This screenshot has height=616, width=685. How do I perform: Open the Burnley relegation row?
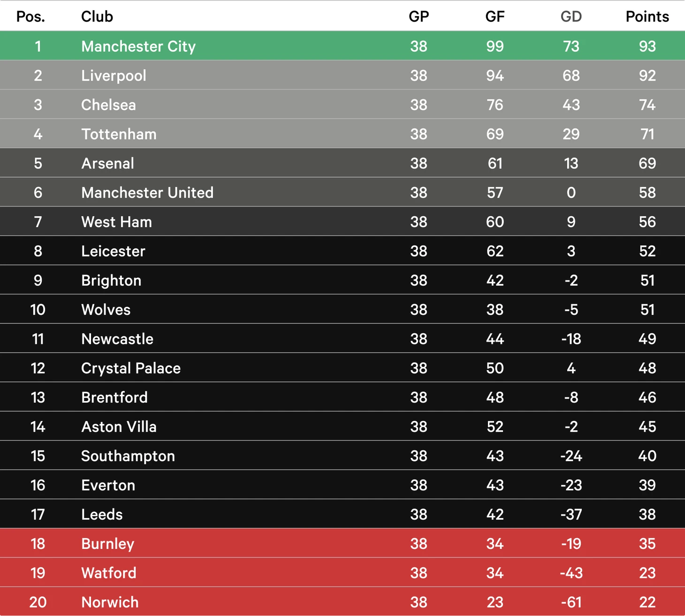point(342,543)
